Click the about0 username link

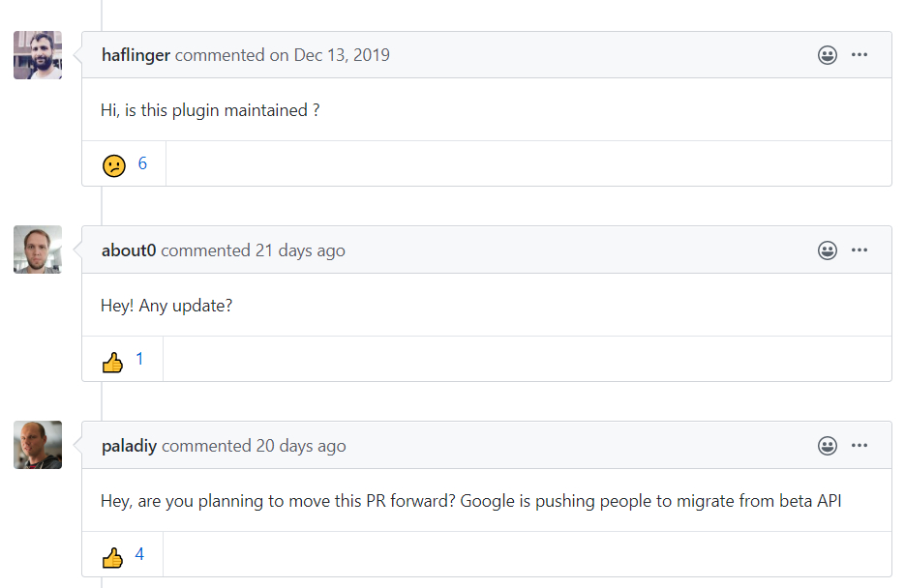(129, 250)
